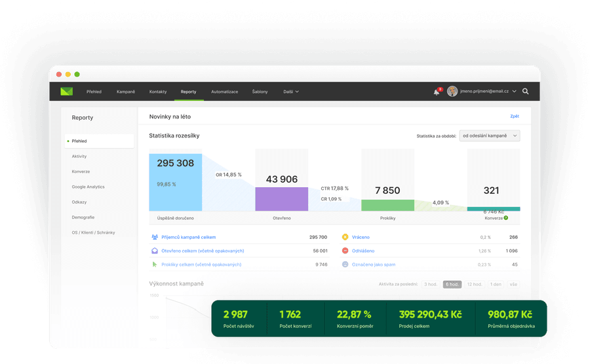Click the purple Otevřeno funnel bar
The height and width of the screenshot is (364, 590).
pos(281,198)
